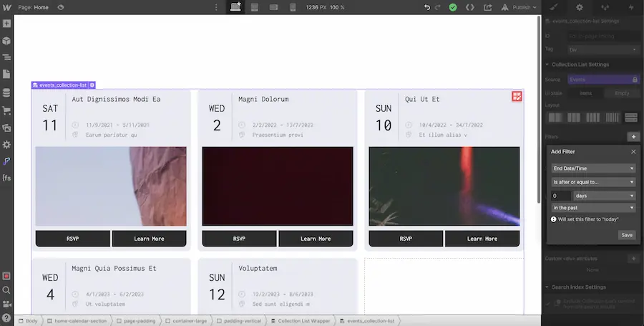
Task: Open the Symbols cube panel
Action: [x=6, y=41]
